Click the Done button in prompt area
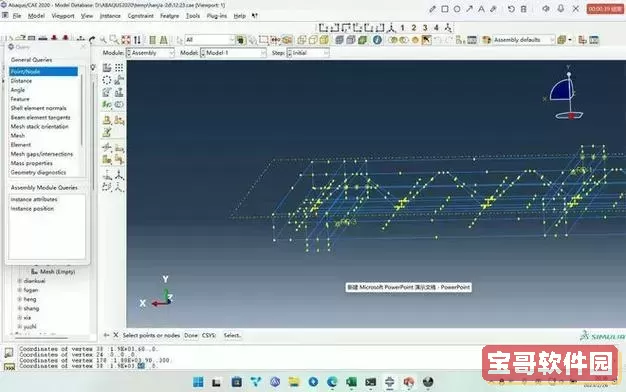 coord(191,335)
